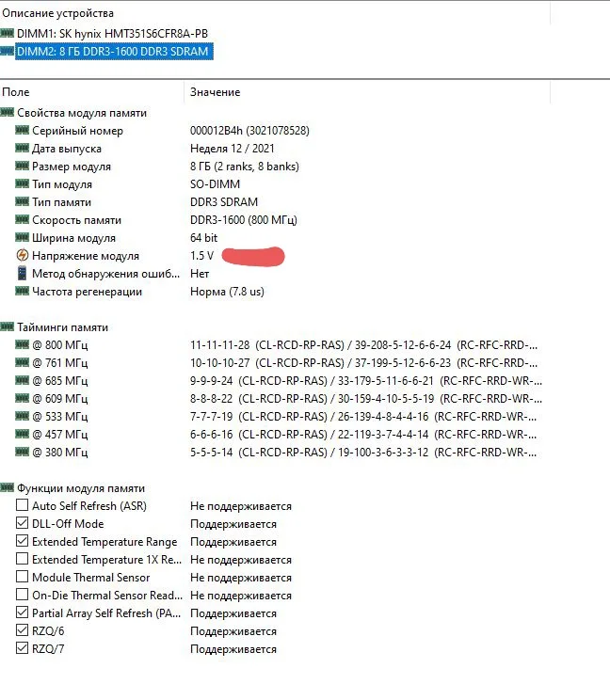Click the server icon for Метод обнаружения ошибок

click(22, 273)
